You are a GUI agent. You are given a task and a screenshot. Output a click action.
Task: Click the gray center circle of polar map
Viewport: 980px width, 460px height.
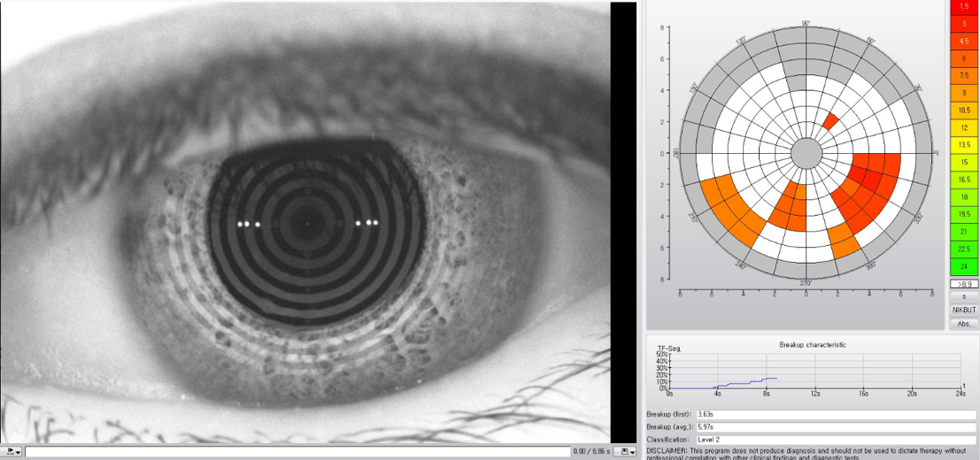(806, 153)
